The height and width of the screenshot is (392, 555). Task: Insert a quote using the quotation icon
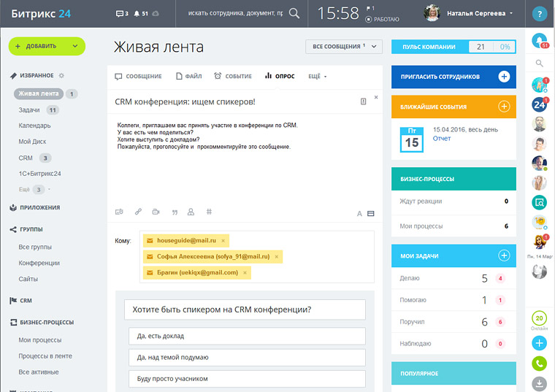click(175, 212)
